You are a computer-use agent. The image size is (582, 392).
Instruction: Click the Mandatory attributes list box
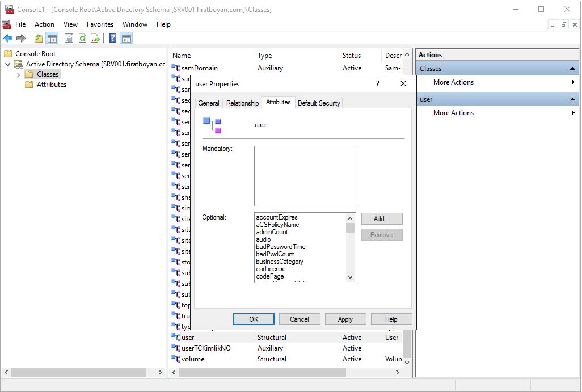[305, 176]
